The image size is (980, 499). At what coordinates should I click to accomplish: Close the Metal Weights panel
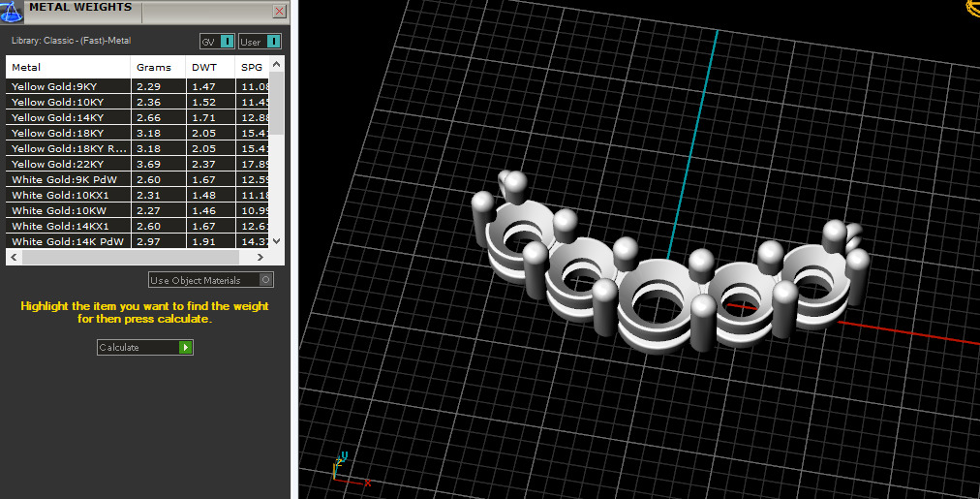tap(279, 12)
